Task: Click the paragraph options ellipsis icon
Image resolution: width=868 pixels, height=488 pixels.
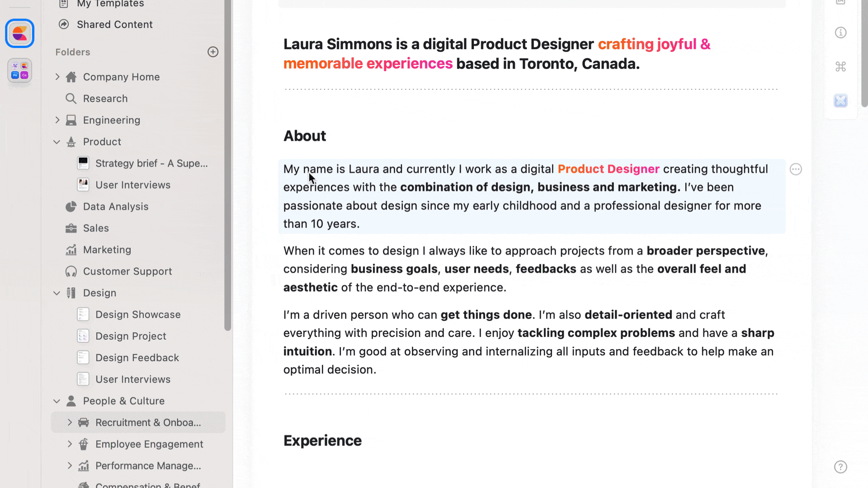Action: coord(796,169)
